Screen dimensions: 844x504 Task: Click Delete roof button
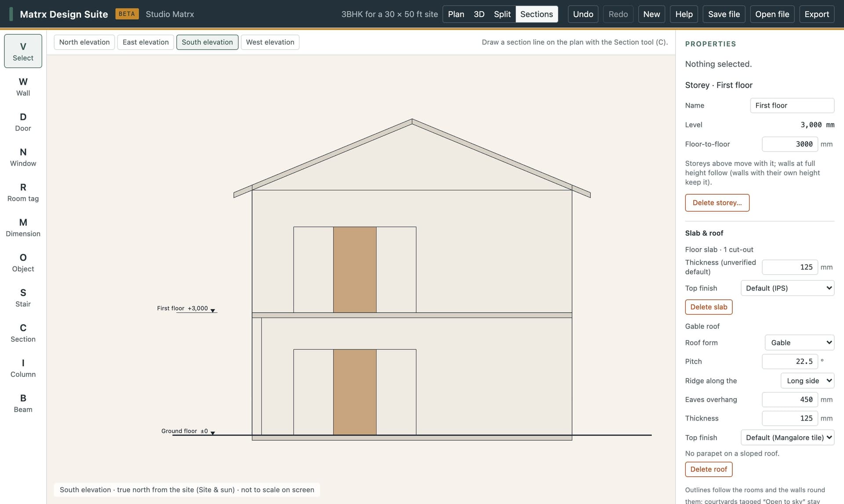coord(709,469)
